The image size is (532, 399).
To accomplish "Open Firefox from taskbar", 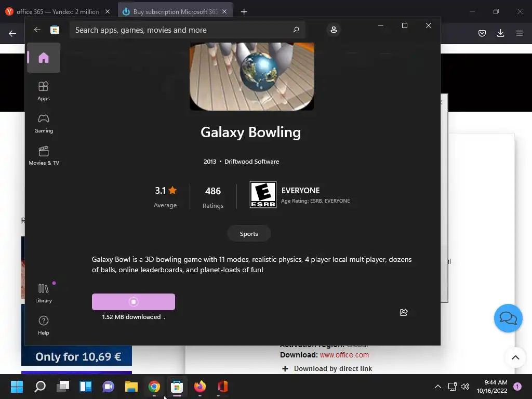I will 200,387.
